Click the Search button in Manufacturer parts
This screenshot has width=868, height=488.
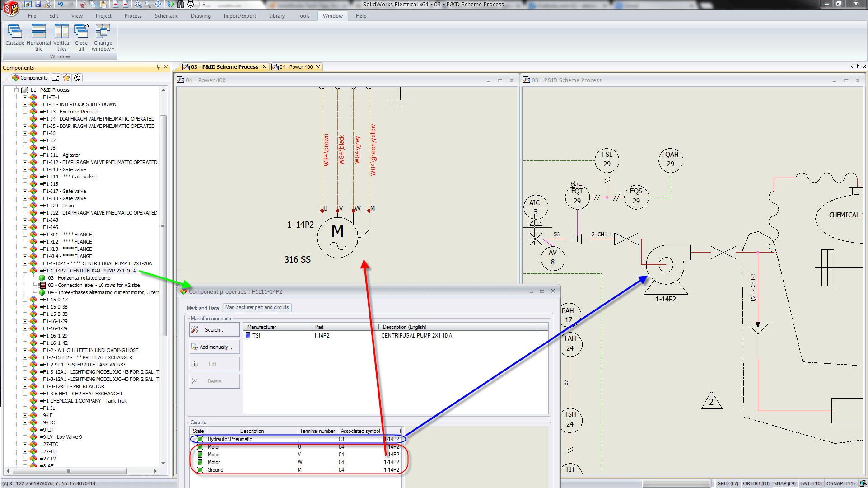pyautogui.click(x=214, y=329)
